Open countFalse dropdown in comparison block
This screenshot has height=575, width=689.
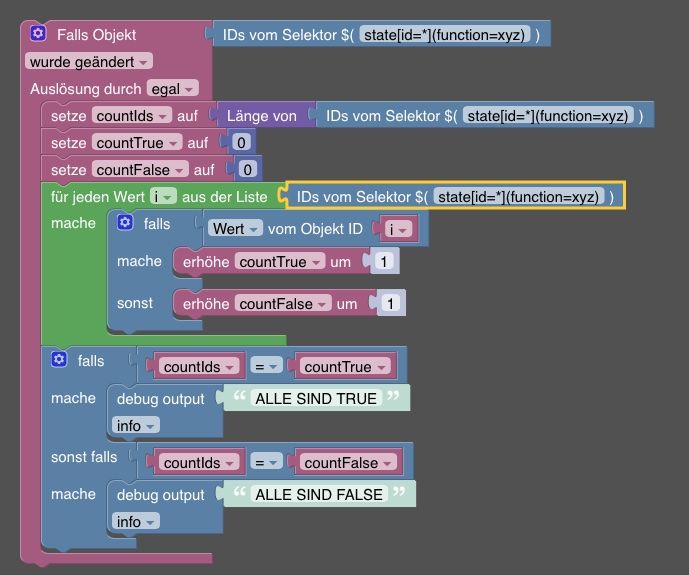pos(348,463)
